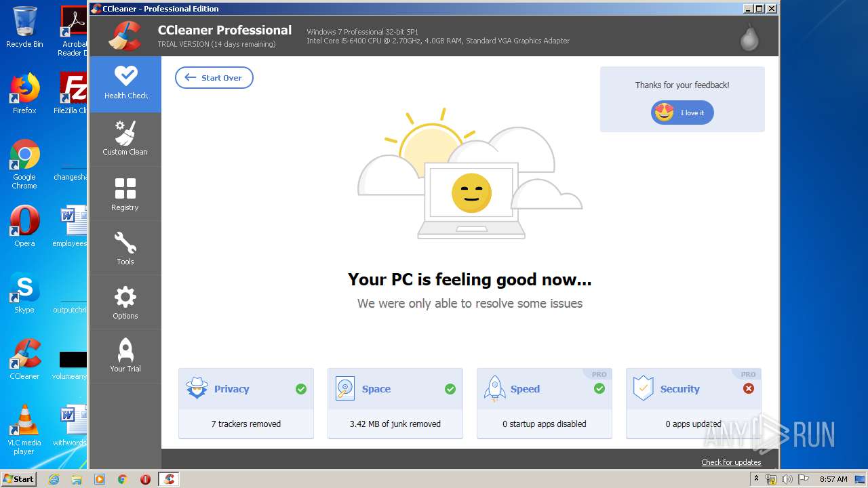This screenshot has height=488, width=868.
Task: Open the Tools section
Action: click(125, 248)
